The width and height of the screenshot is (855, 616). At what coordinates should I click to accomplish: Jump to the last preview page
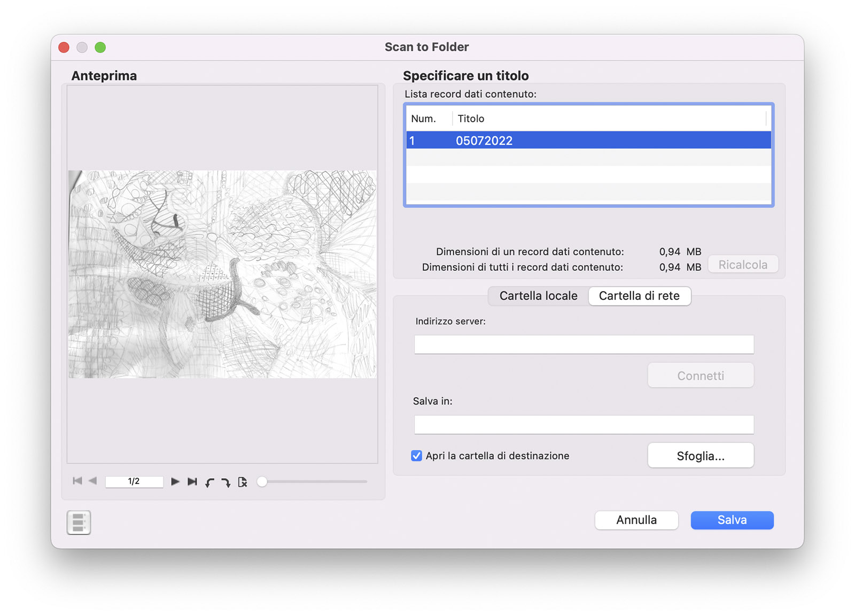192,481
